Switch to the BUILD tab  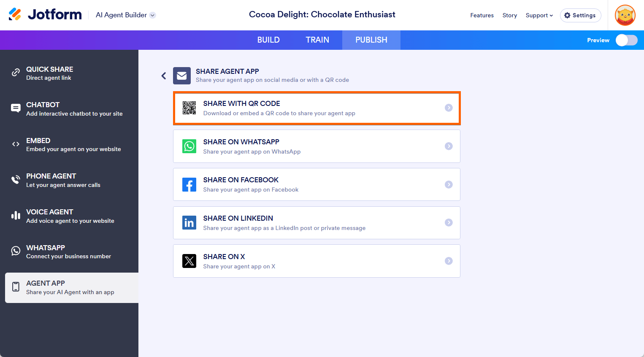pyautogui.click(x=268, y=40)
